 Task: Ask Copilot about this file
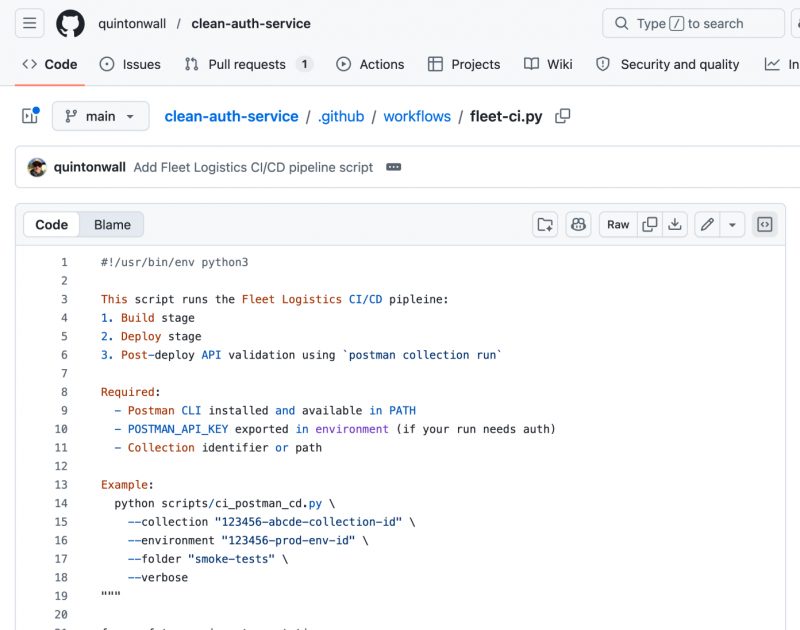pyautogui.click(x=578, y=224)
